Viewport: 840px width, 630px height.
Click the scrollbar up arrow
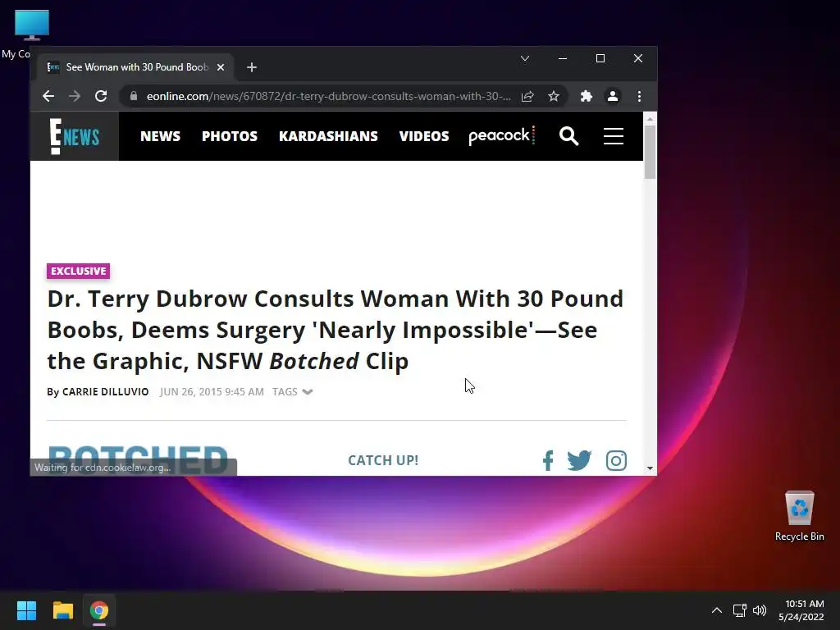[650, 119]
